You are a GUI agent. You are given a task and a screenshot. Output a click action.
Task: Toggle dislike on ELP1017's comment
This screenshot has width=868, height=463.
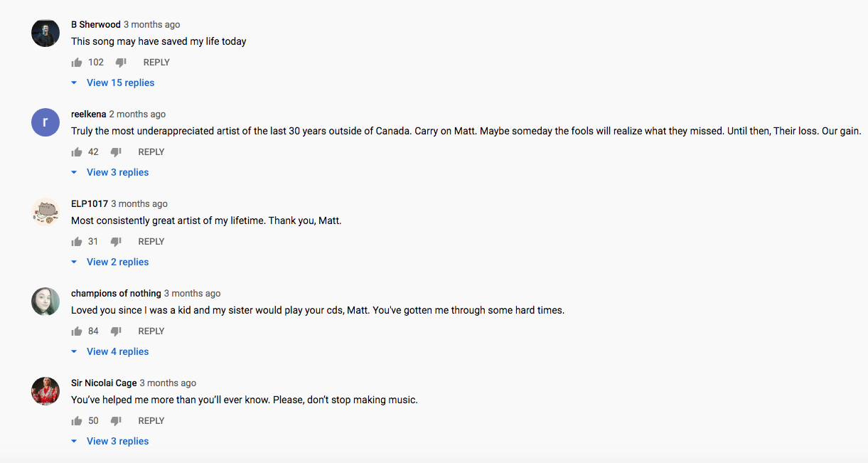116,242
